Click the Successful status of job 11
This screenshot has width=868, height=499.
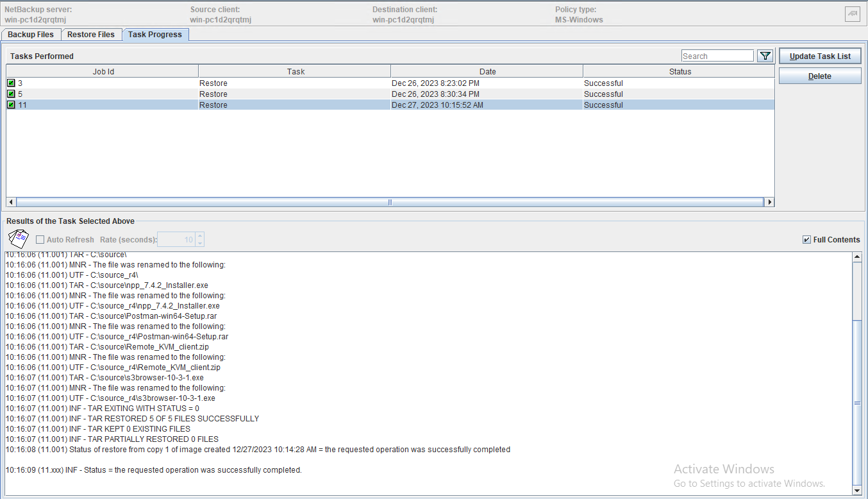tap(603, 105)
